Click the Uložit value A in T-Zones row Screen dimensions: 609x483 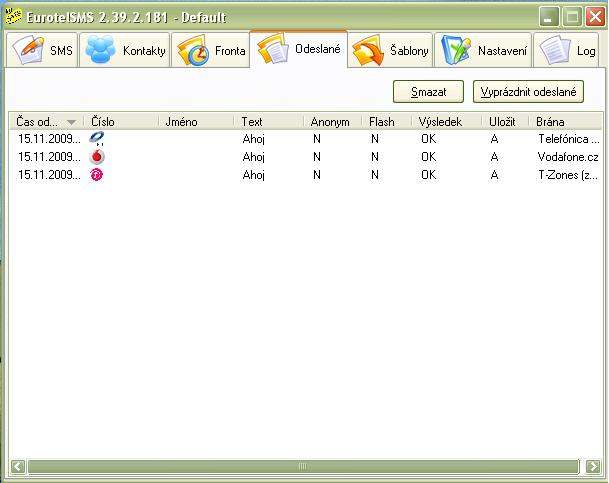coord(494,175)
